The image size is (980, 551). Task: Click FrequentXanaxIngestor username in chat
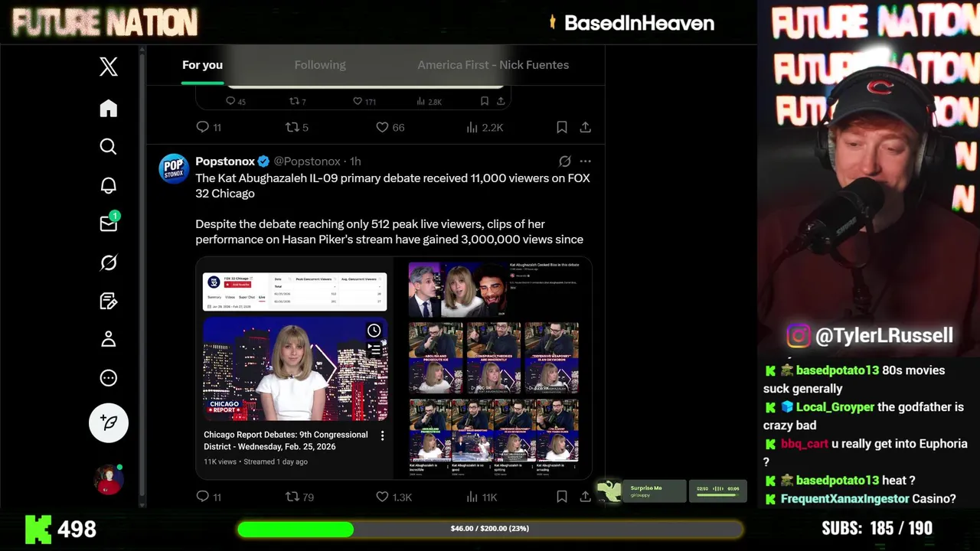point(845,499)
